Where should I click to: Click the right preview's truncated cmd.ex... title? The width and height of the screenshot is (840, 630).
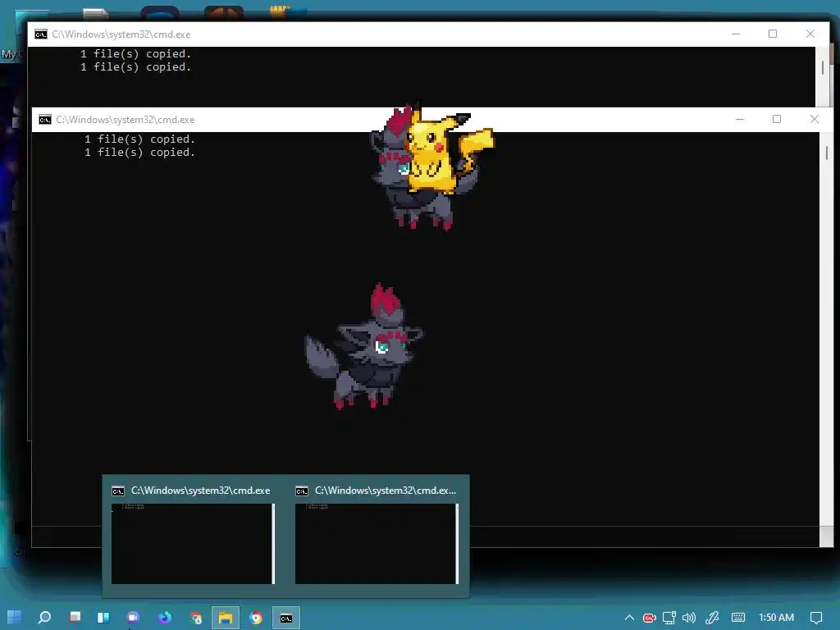pyautogui.click(x=386, y=491)
